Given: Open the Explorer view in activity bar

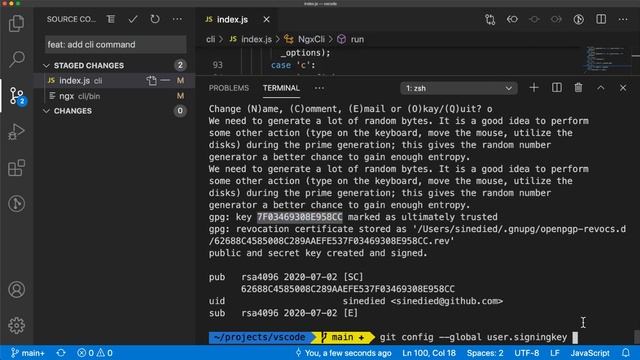Looking at the screenshot, I should (16, 23).
